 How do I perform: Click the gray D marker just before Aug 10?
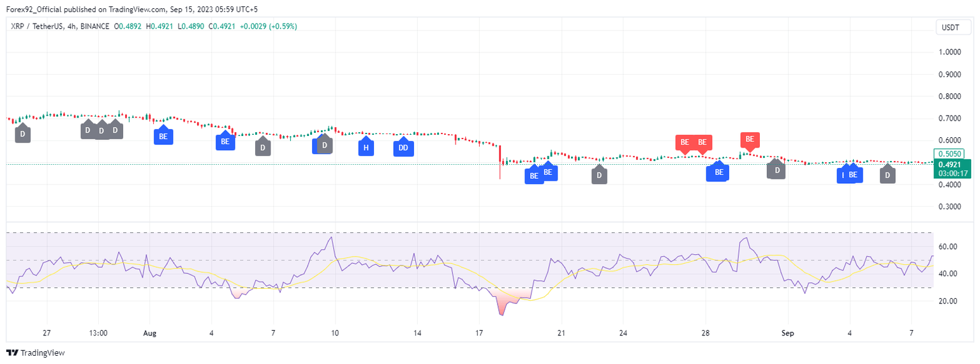coord(324,145)
